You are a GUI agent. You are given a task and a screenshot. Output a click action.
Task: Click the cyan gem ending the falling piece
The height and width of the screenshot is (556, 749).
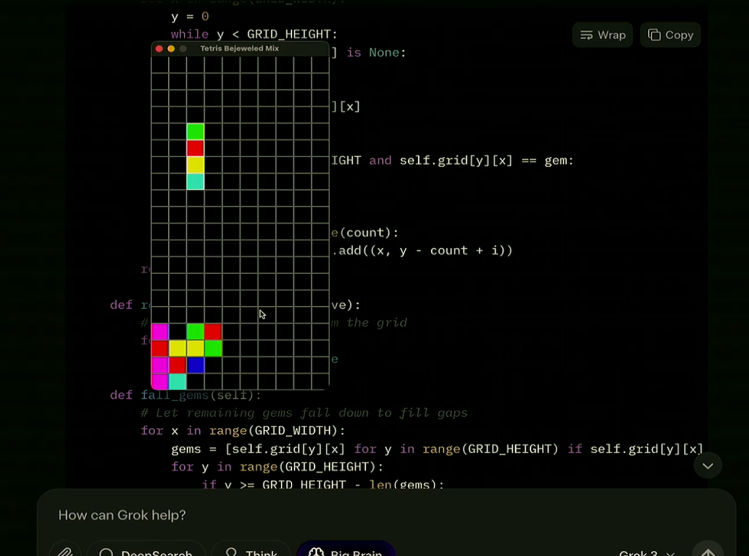195,182
